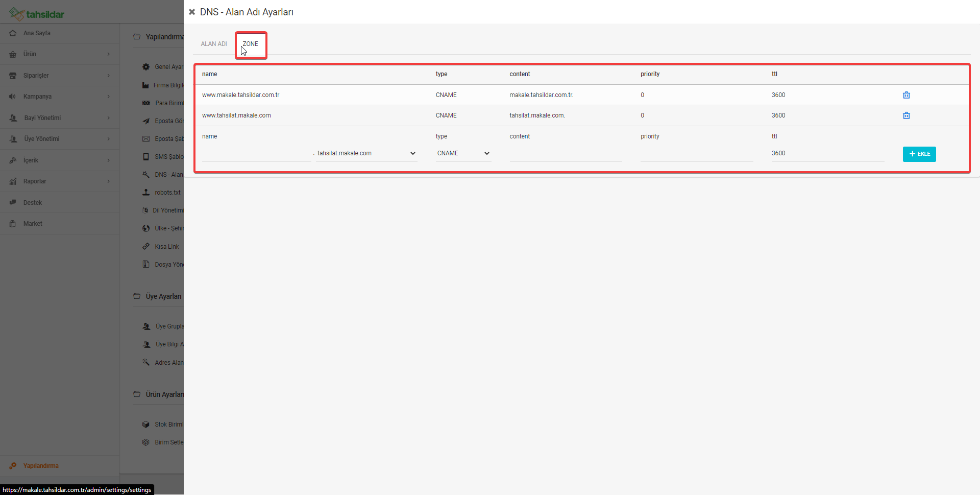The image size is (980, 495).
Task: Click the EKLE add button
Action: click(919, 154)
